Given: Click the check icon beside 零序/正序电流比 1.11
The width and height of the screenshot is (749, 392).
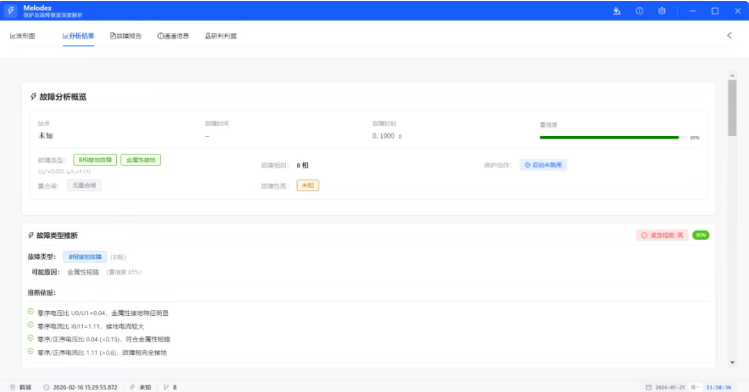Looking at the screenshot, I should click(x=31, y=351).
